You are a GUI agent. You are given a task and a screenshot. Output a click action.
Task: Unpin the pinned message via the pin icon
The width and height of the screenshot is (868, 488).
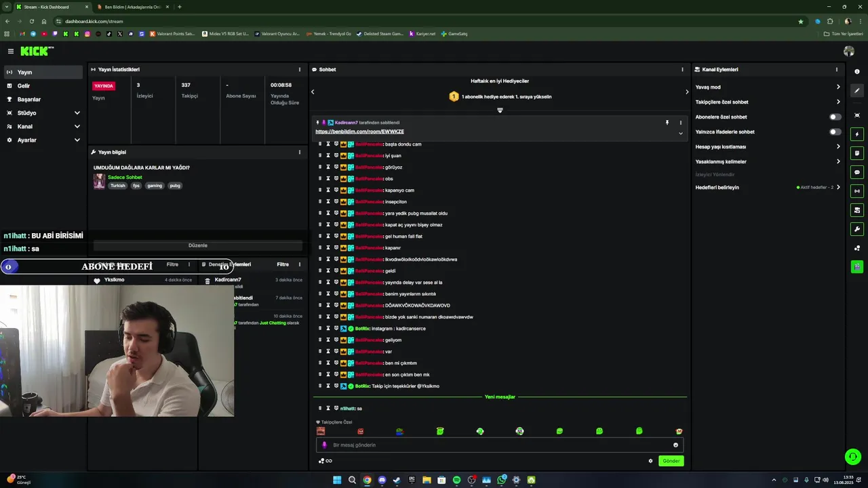[x=667, y=123]
